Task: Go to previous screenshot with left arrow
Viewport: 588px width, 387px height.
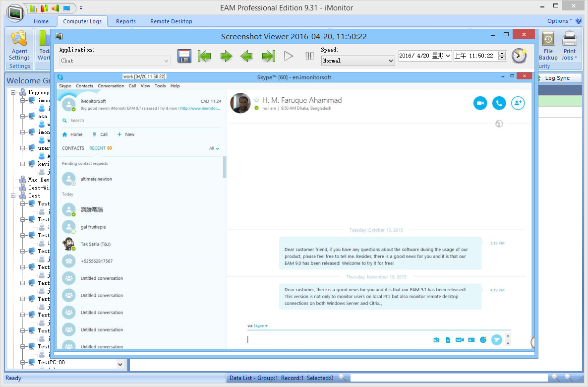Action: 246,56
